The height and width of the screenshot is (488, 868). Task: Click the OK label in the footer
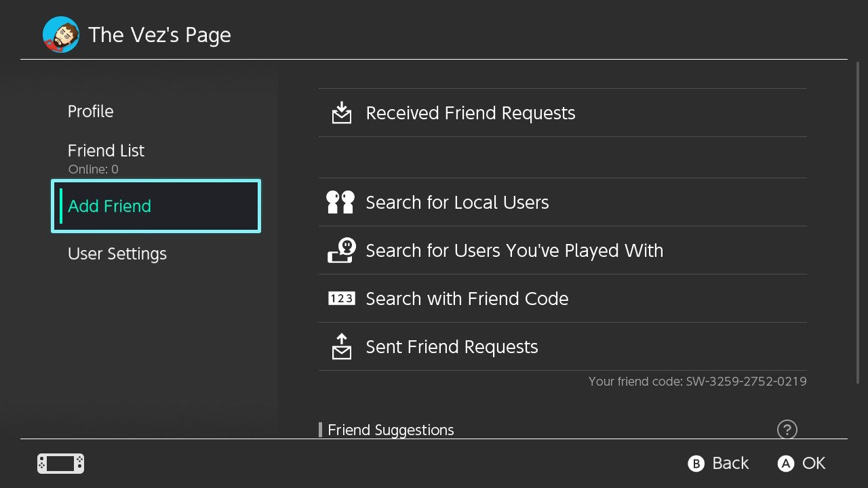[813, 463]
